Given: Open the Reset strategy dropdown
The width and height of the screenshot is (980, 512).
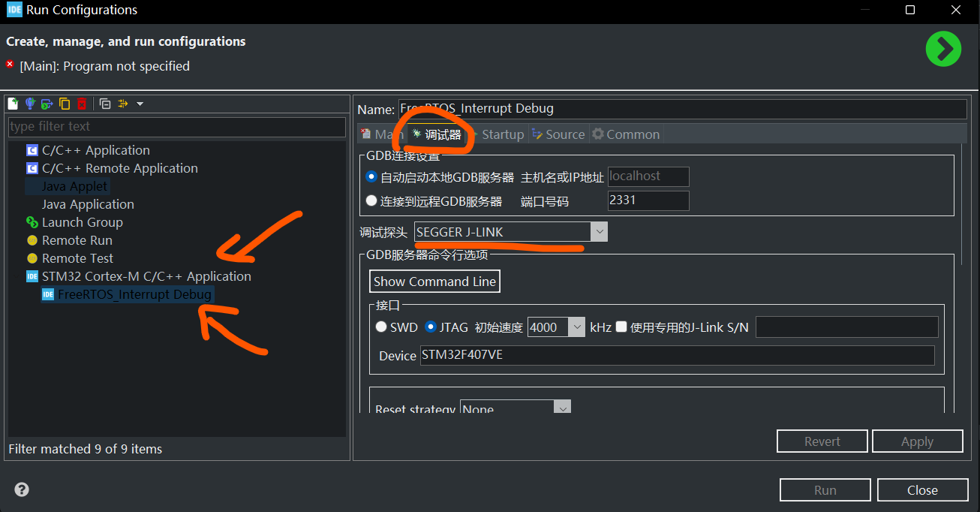Looking at the screenshot, I should [x=562, y=408].
